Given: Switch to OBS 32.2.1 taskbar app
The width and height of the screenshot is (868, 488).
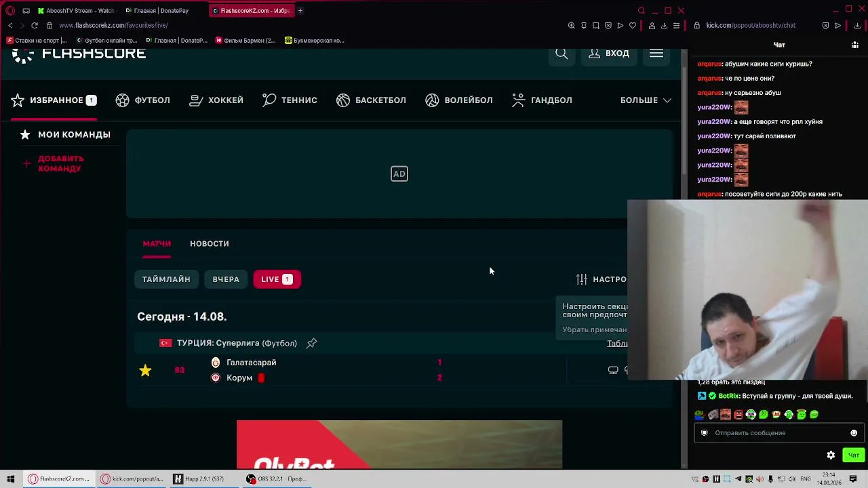Looking at the screenshot, I should click(277, 479).
